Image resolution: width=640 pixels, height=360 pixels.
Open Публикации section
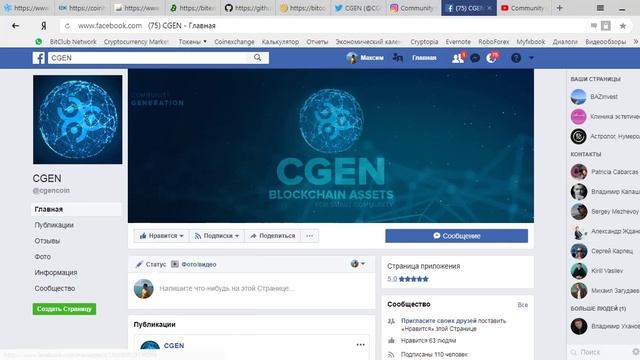[x=54, y=225]
